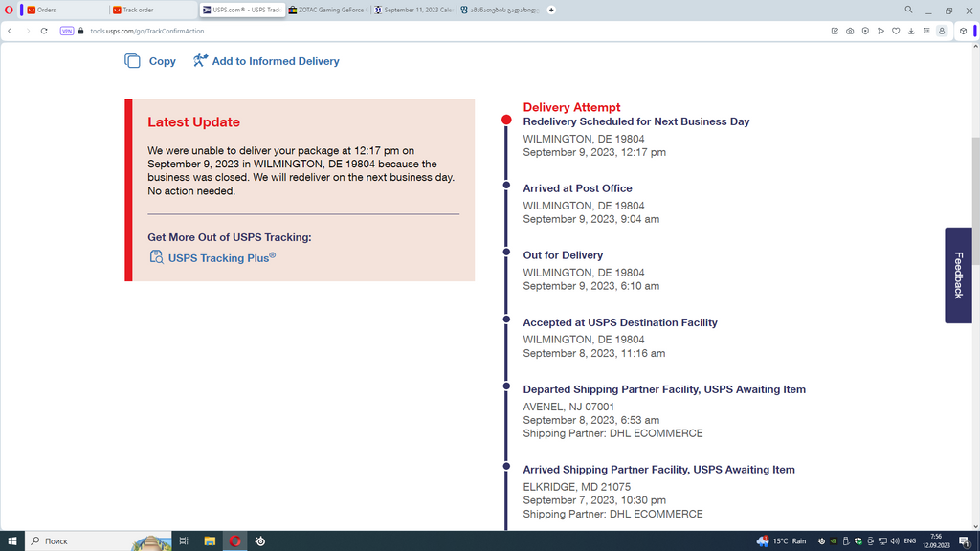Screen dimensions: 980x551
Task: Open Task View from the taskbar
Action: tap(184, 541)
